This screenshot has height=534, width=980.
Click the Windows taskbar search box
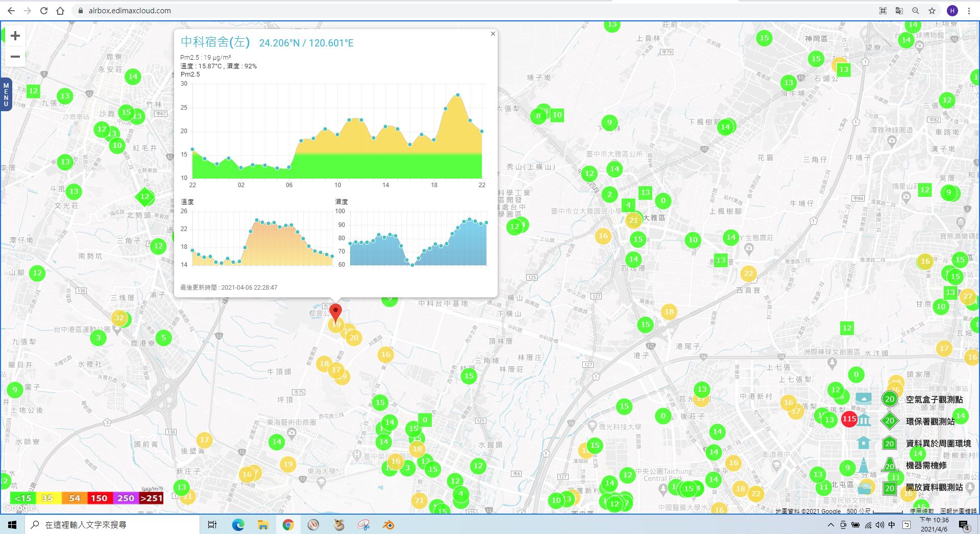coord(112,525)
